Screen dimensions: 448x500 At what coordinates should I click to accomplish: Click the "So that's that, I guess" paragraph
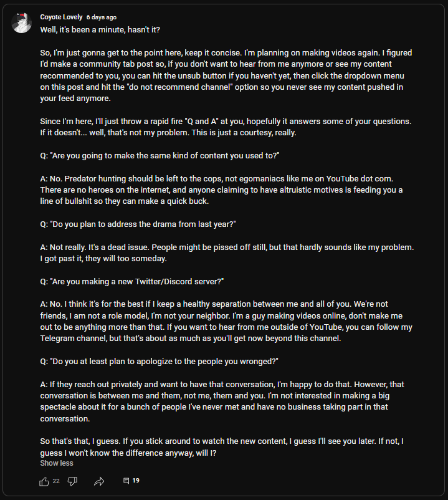coord(222,447)
